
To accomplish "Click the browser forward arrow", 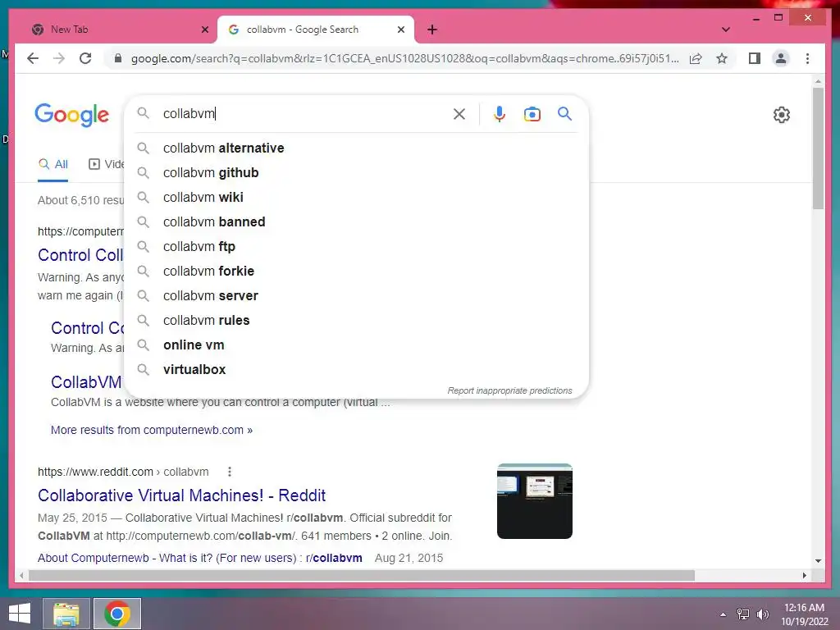I will pos(59,58).
